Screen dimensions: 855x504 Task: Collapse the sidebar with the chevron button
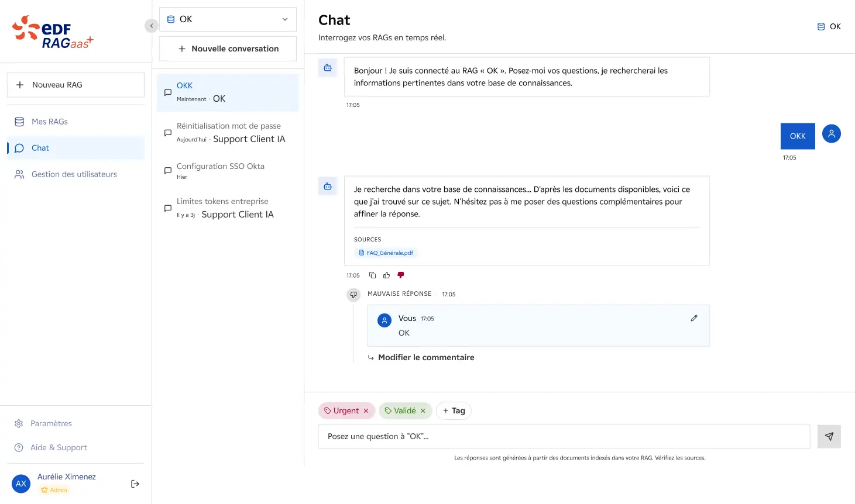coord(152,26)
